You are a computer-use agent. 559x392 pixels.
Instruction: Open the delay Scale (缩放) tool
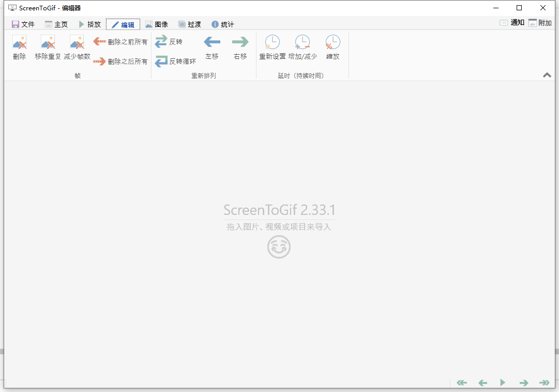click(x=333, y=48)
